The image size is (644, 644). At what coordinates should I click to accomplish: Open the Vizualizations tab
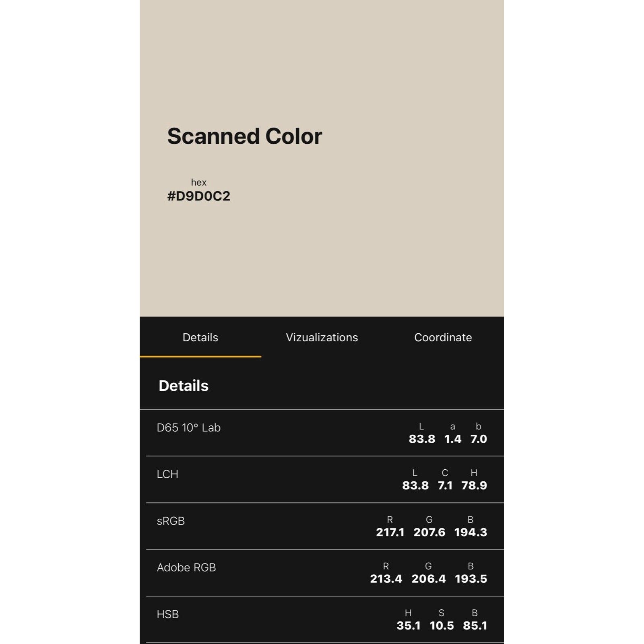pyautogui.click(x=322, y=337)
